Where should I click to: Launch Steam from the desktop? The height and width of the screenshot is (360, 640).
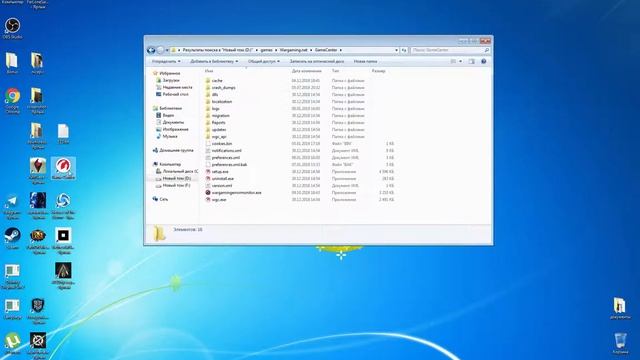[12, 238]
